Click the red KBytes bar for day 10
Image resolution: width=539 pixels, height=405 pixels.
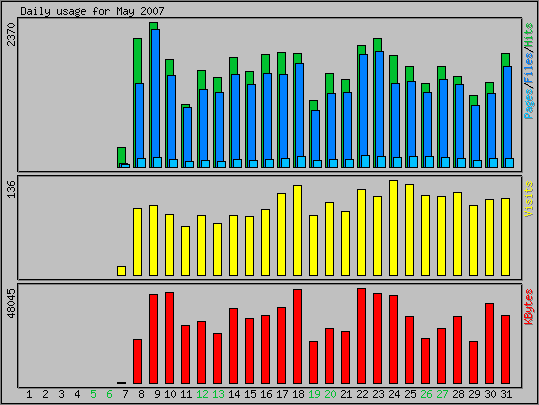tap(169, 338)
